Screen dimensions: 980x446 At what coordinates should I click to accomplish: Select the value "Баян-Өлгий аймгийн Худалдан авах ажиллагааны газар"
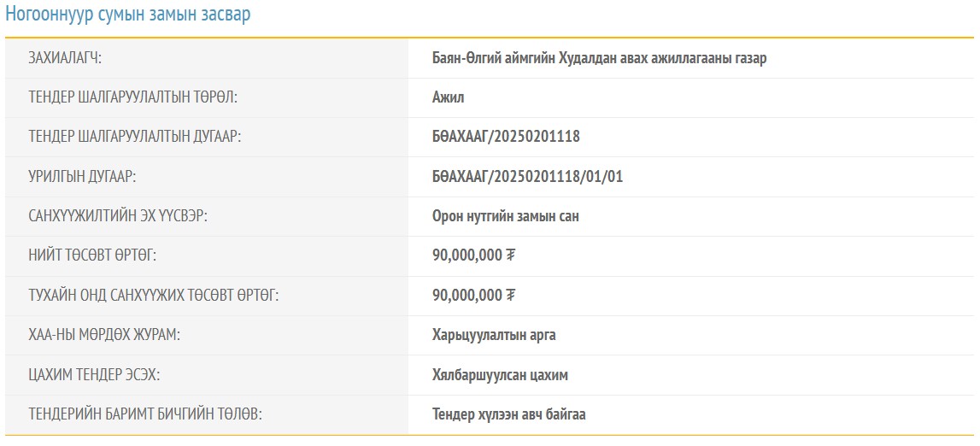[x=599, y=58]
